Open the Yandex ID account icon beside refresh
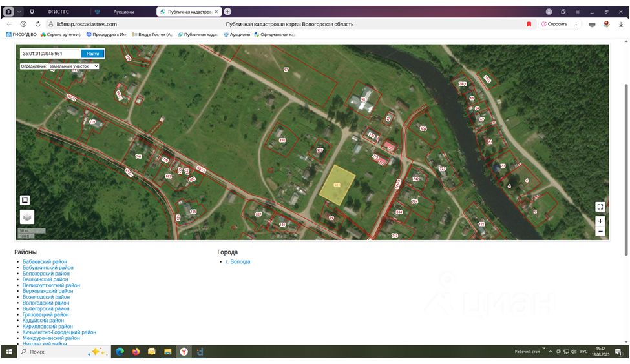 (x=23, y=24)
